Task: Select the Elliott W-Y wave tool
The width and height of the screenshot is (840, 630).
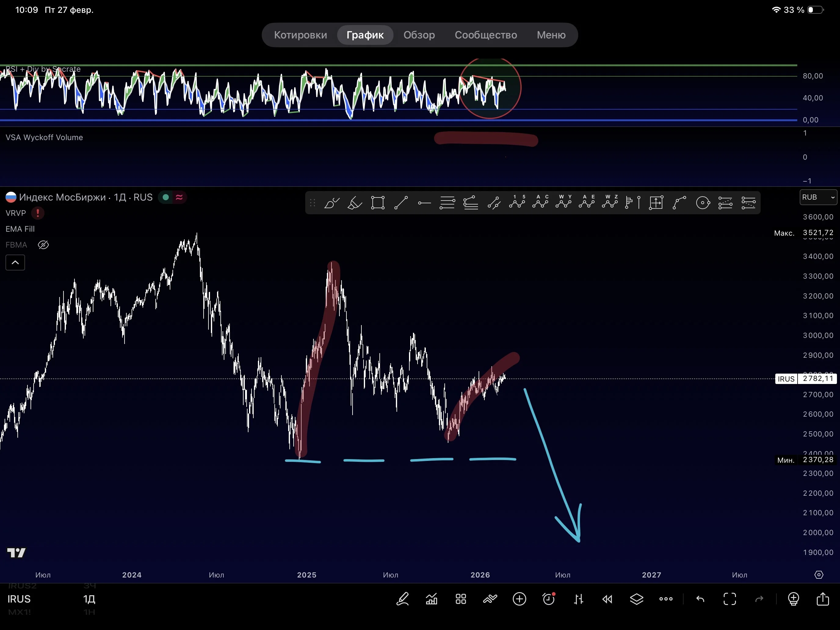Action: (x=563, y=202)
